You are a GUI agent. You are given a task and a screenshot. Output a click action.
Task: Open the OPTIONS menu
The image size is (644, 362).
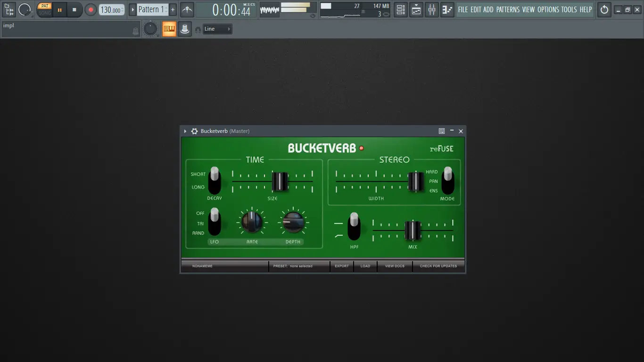tap(548, 9)
